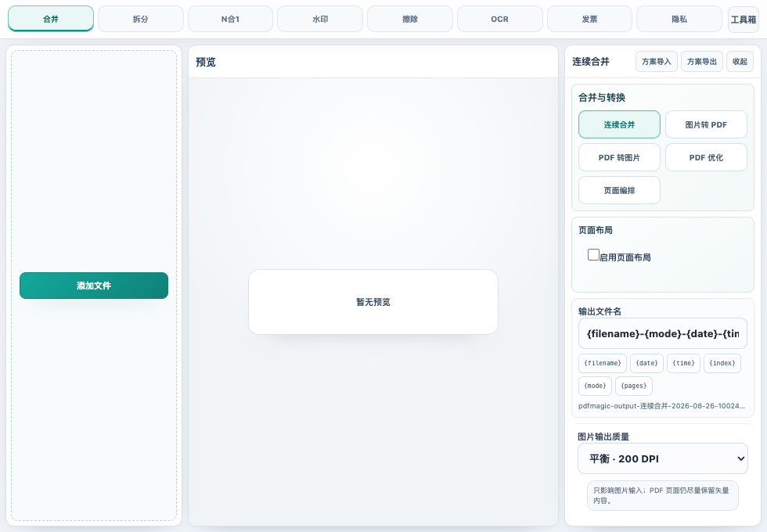Viewport: 767px width, 532px height.
Task: Click 方案导入 button
Action: click(x=657, y=62)
